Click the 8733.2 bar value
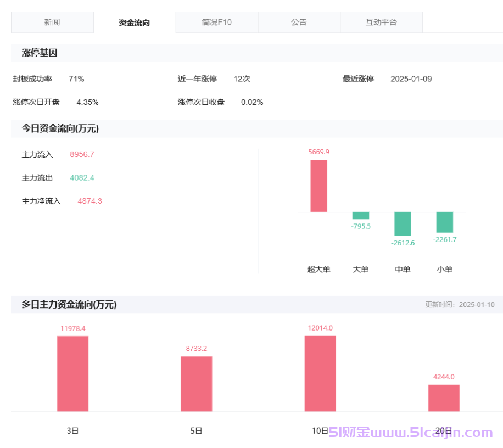Viewport: 503px width, 448px height. pos(197,348)
